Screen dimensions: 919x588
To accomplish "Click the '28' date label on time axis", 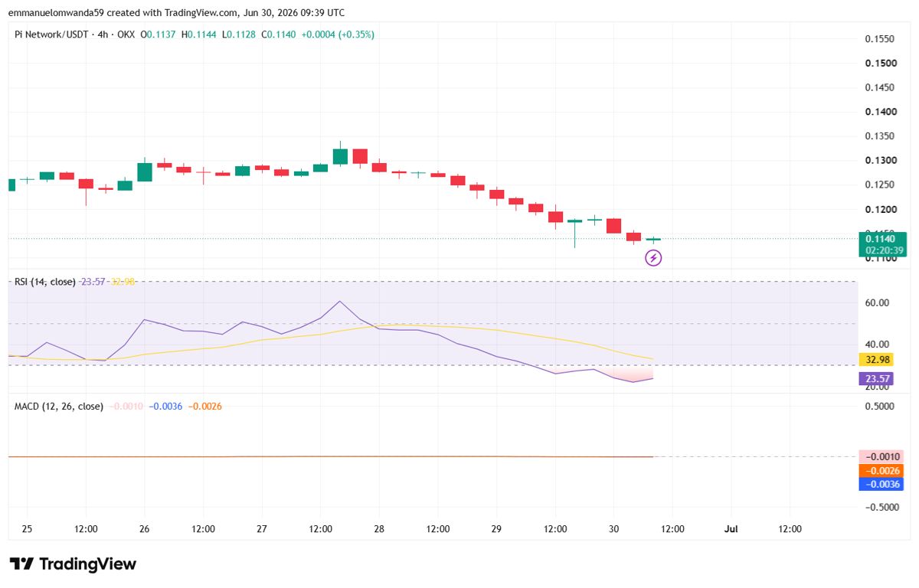I will pyautogui.click(x=379, y=528).
